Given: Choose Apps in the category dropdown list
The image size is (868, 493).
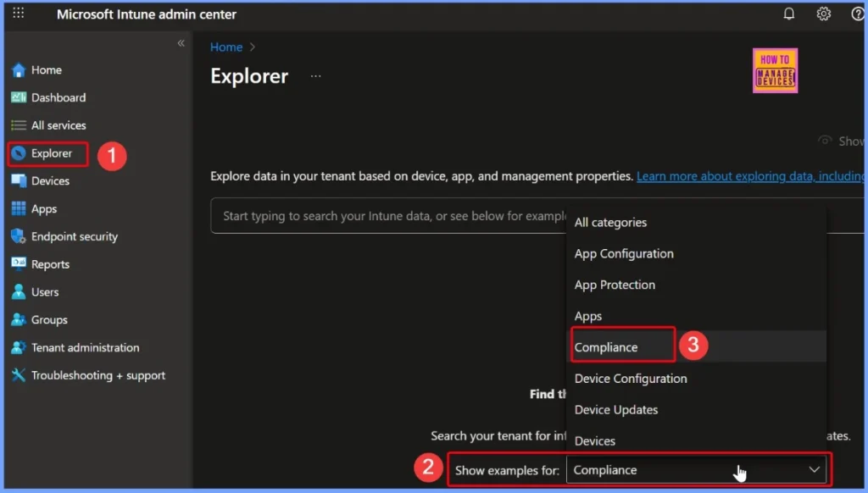Looking at the screenshot, I should pos(697,316).
